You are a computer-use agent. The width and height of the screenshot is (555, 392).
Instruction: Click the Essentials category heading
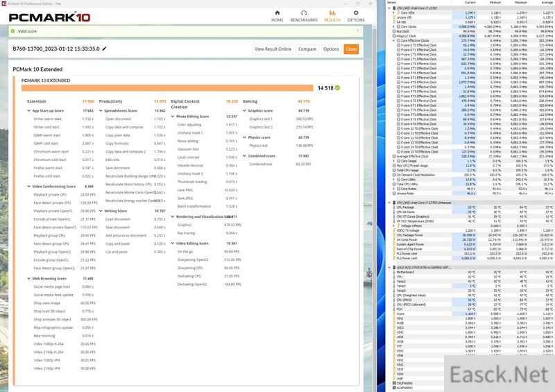point(37,101)
